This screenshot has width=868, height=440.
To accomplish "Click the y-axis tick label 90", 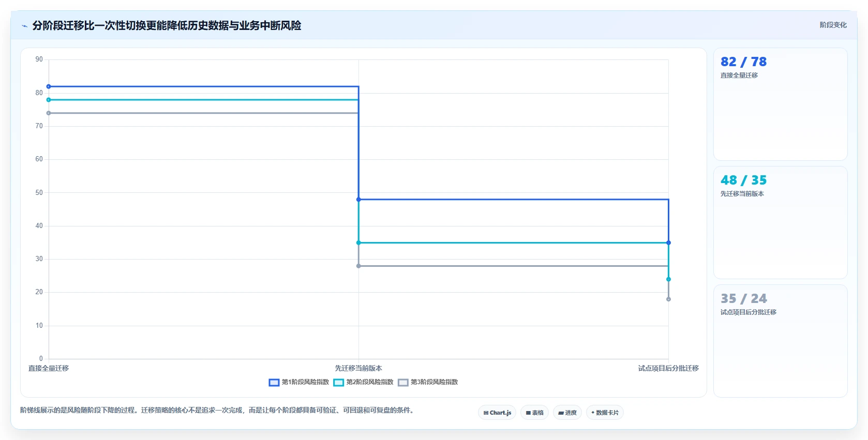I will coord(39,59).
